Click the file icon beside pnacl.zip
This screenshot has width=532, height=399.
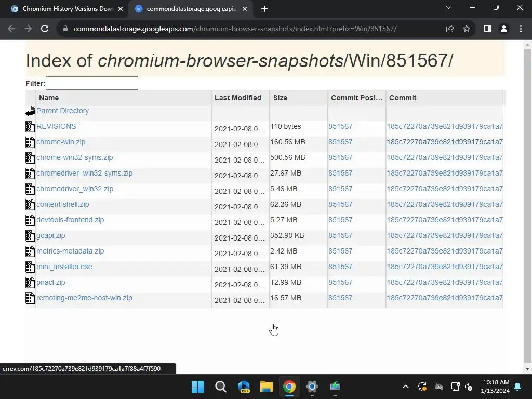(x=30, y=283)
